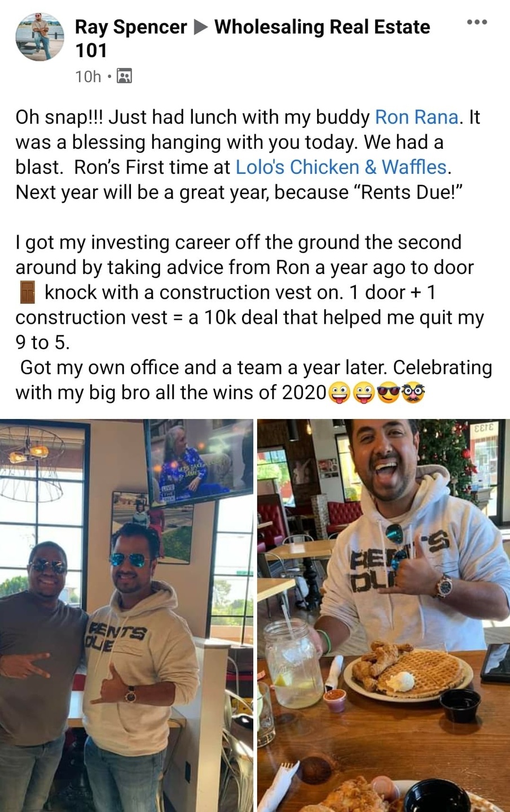Click the nerd-glasses disguise emoji
The image size is (510, 812).
413,392
